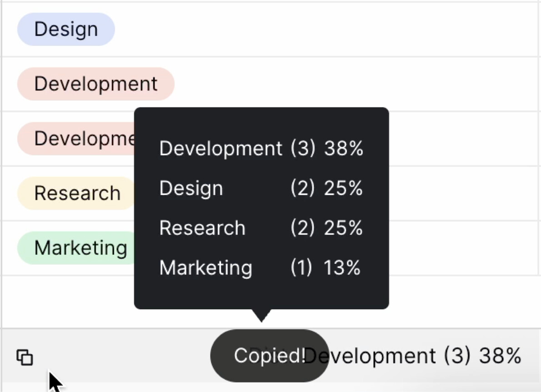The width and height of the screenshot is (541, 392).
Task: Click the 38% value in the tooltip
Action: coord(344,149)
